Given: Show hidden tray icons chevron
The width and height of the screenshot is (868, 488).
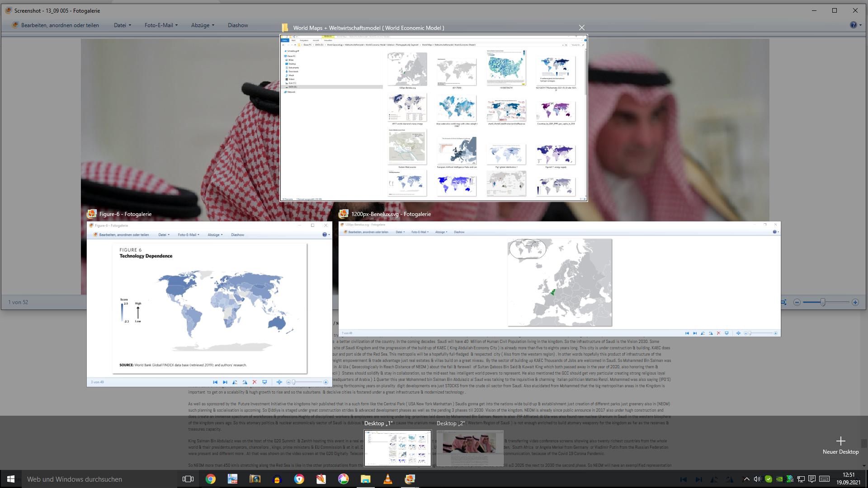Looking at the screenshot, I should pyautogui.click(x=746, y=479).
